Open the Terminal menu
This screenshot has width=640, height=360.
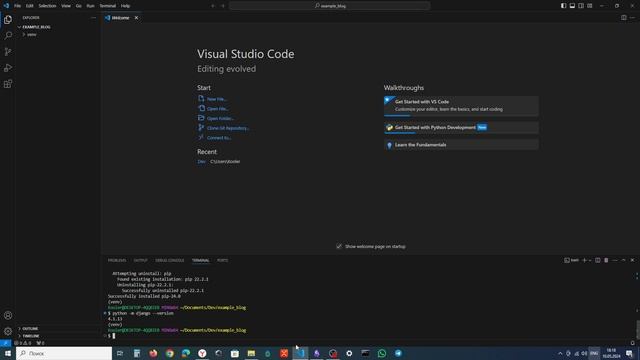pyautogui.click(x=108, y=6)
